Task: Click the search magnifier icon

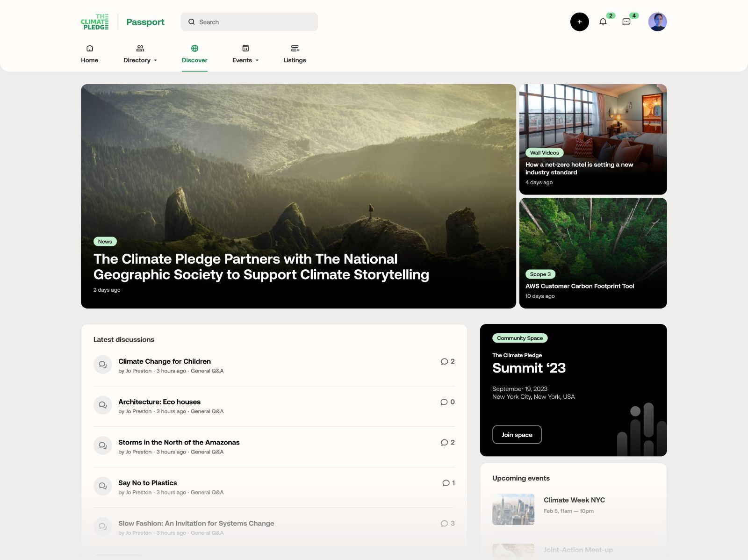Action: click(x=192, y=22)
